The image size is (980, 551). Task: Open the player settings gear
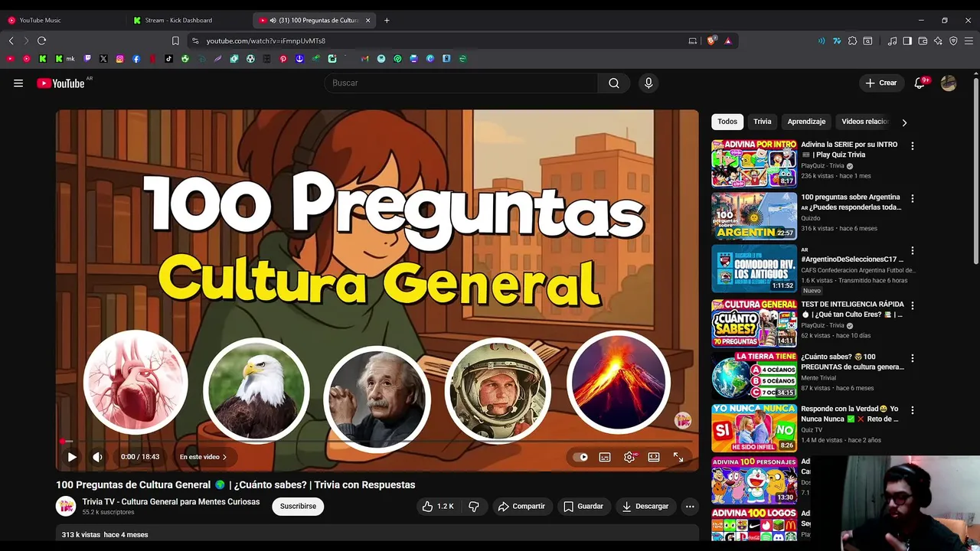[629, 457]
